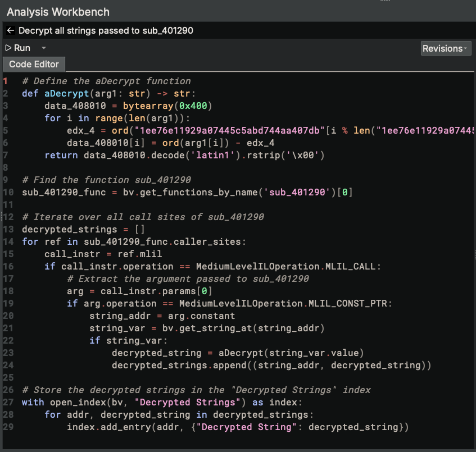Image resolution: width=476 pixels, height=452 pixels.
Task: Click 'aDecrypt(string_var.value)' on line 23
Action: (x=291, y=353)
